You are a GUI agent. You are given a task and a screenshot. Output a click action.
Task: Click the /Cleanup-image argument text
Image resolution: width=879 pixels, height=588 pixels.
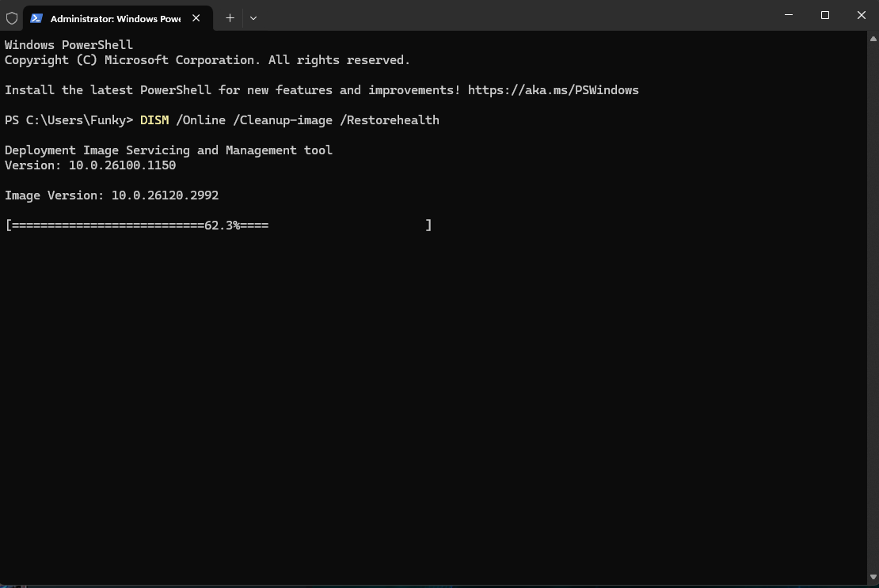[283, 120]
